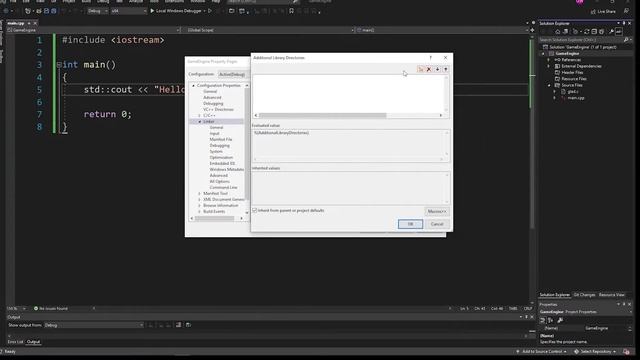Open Debug solution configuration dropdown in toolbar
Viewport: 640px width, 360px height.
tap(98, 11)
